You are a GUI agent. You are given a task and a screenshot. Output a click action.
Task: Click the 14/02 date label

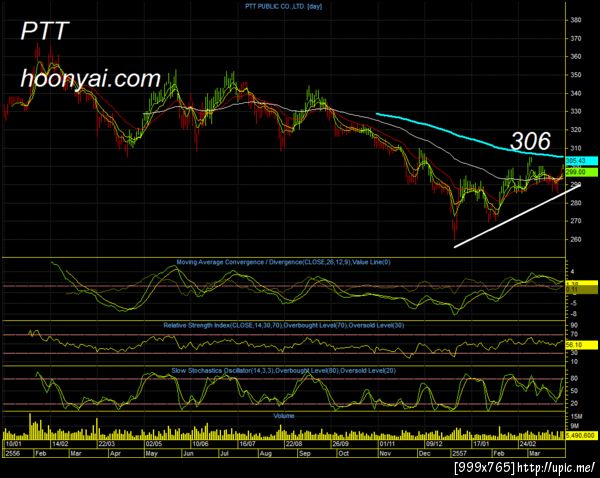point(60,444)
